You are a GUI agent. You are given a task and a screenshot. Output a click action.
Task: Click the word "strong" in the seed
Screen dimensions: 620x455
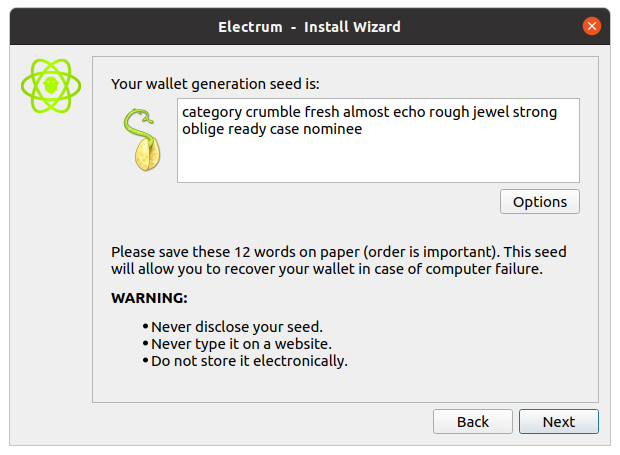534,113
